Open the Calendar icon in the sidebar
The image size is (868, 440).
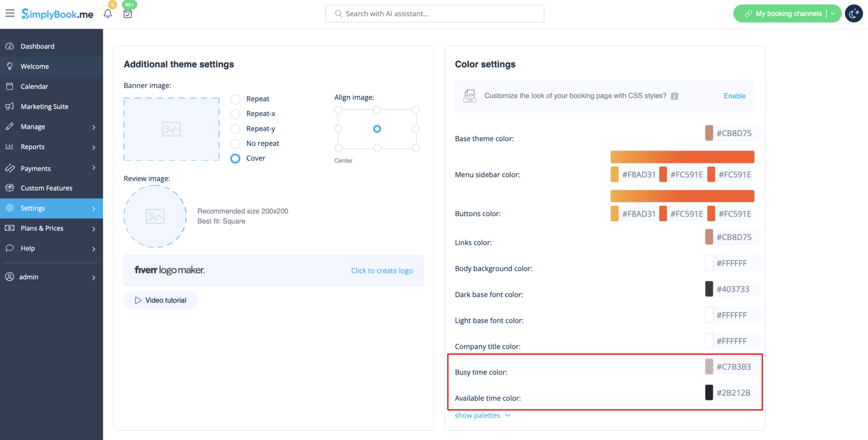click(10, 86)
